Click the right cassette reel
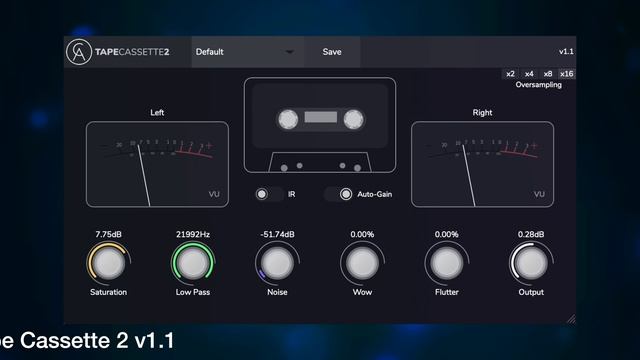The width and height of the screenshot is (640, 360). point(353,119)
